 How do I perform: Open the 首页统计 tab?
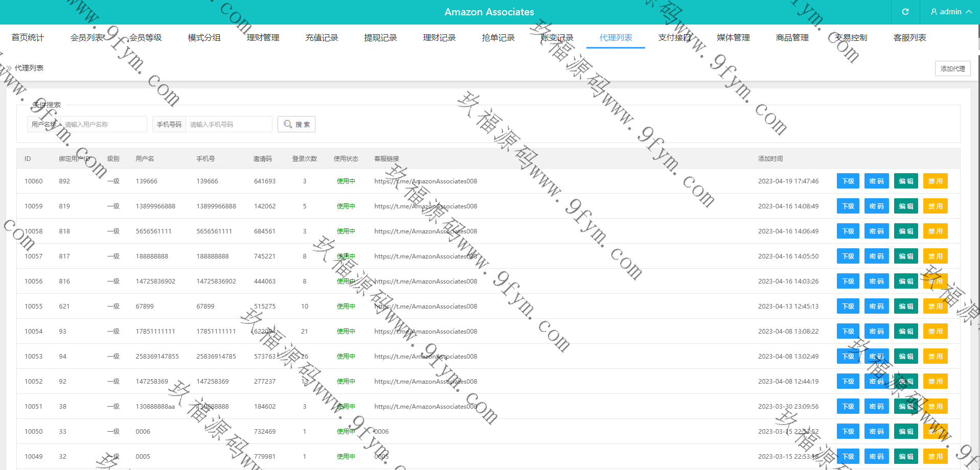pyautogui.click(x=28, y=38)
